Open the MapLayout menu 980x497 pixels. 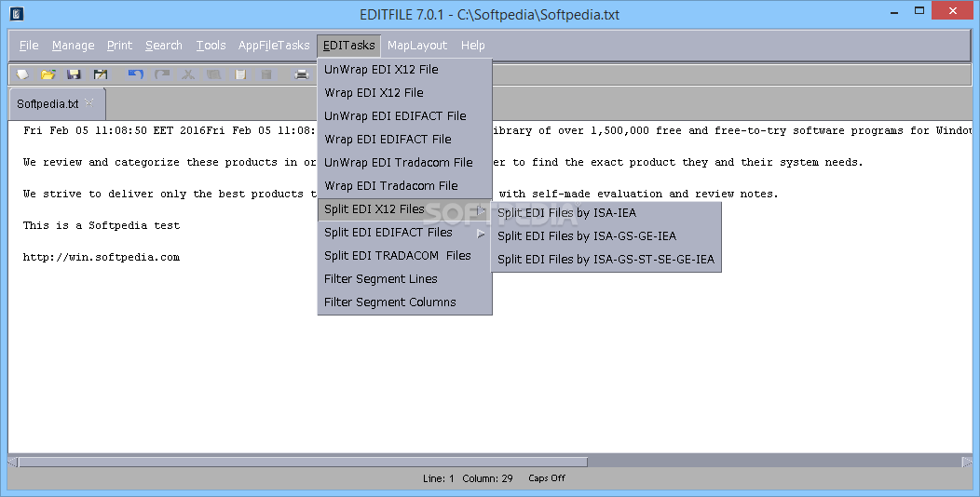(x=417, y=46)
